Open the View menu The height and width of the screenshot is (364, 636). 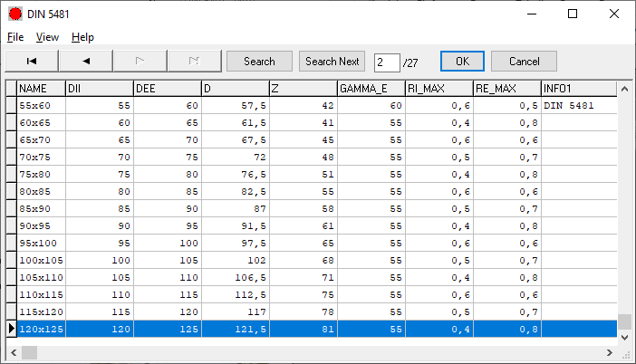click(x=47, y=37)
